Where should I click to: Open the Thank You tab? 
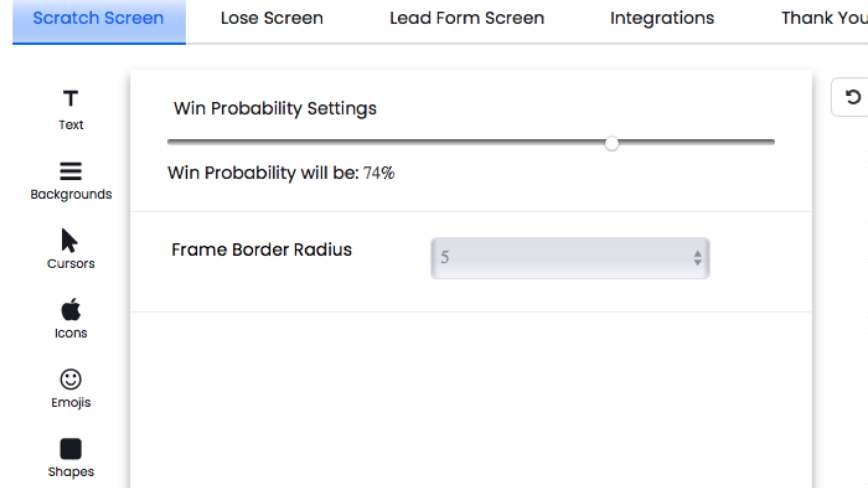tap(824, 18)
